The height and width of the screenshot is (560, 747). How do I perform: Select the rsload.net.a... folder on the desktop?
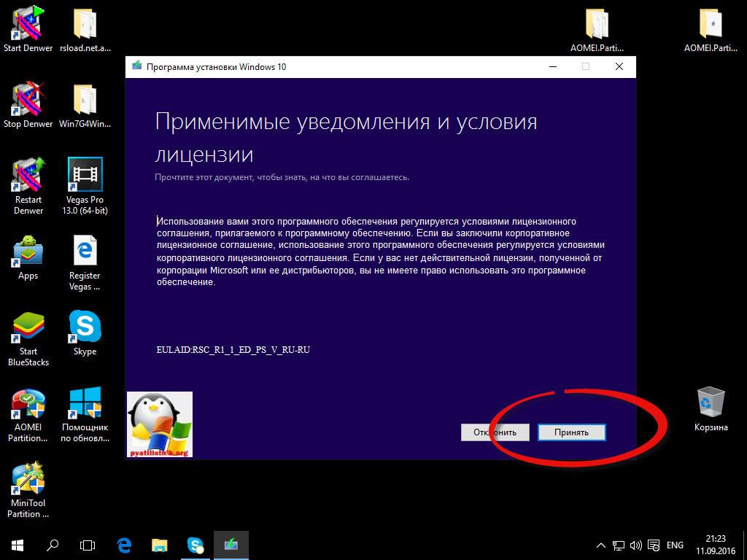85,29
